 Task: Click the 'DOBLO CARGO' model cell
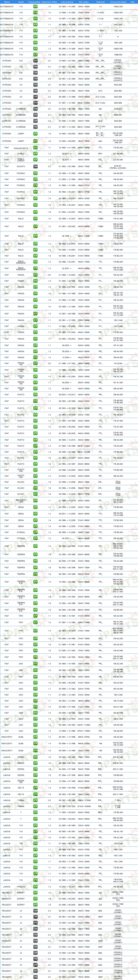(x=21, y=160)
